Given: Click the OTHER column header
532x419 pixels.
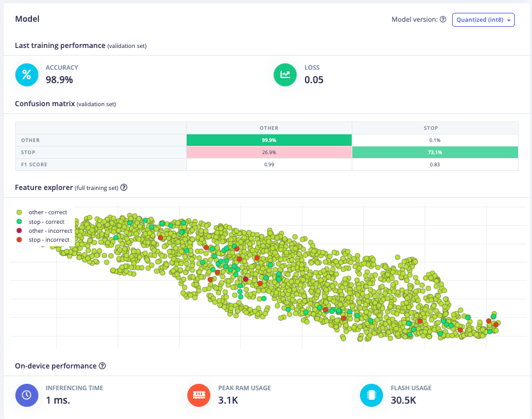Looking at the screenshot, I should coord(269,128).
